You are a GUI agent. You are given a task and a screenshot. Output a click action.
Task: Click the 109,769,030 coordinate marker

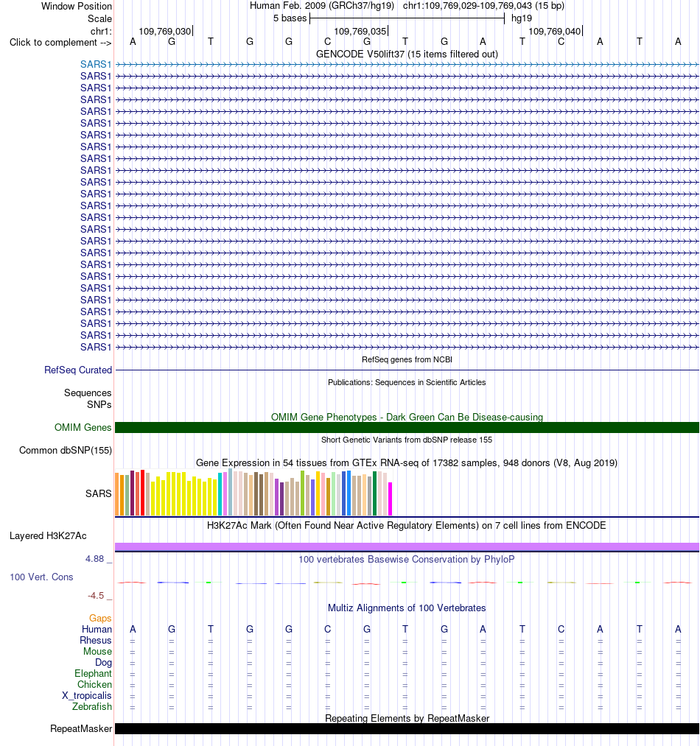(x=165, y=32)
